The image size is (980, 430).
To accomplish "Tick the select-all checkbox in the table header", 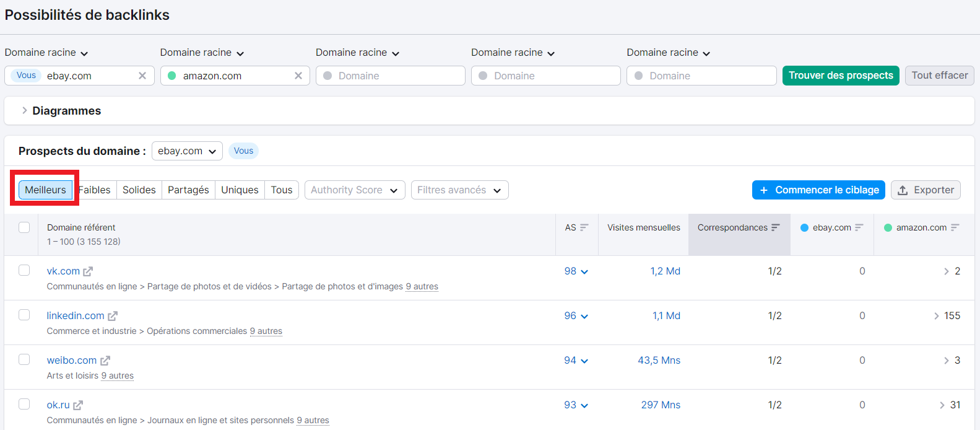I will [x=24, y=227].
